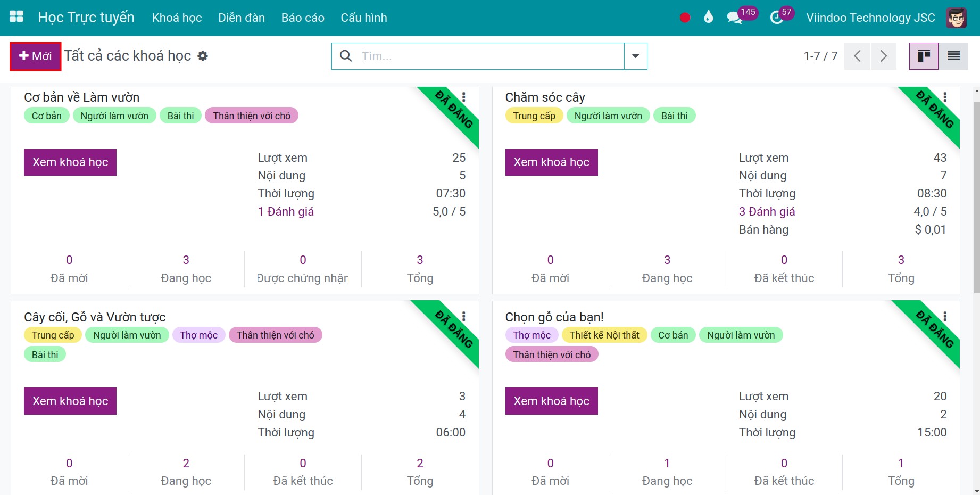
Task: Open options menu for Cây cối, Gỗ và Vườn tược card
Action: point(464,317)
